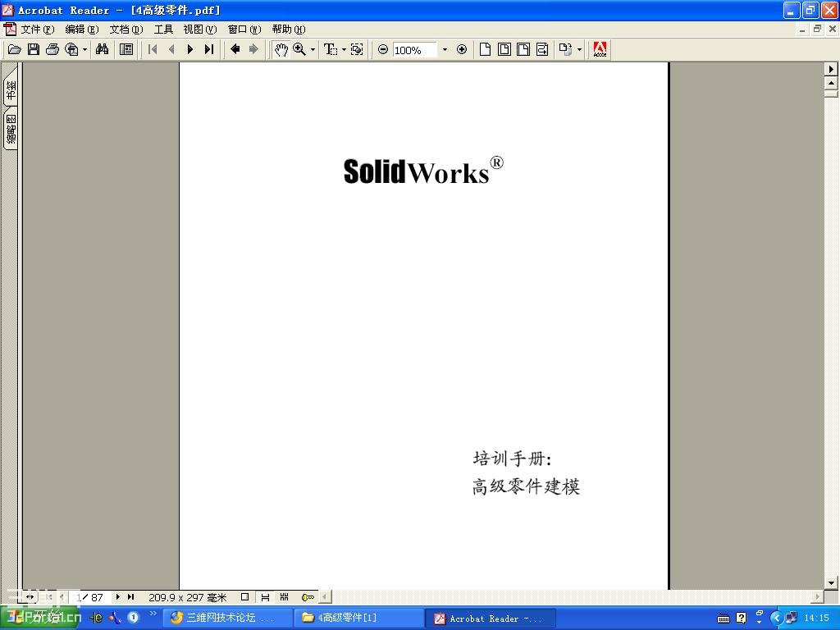Set Actual Size page view
The image size is (840, 630).
point(485,50)
